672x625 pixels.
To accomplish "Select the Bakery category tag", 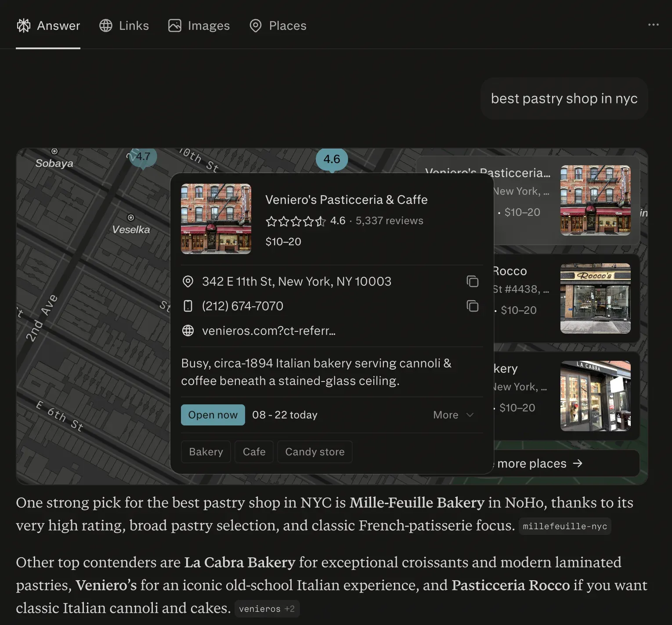I will click(x=206, y=452).
